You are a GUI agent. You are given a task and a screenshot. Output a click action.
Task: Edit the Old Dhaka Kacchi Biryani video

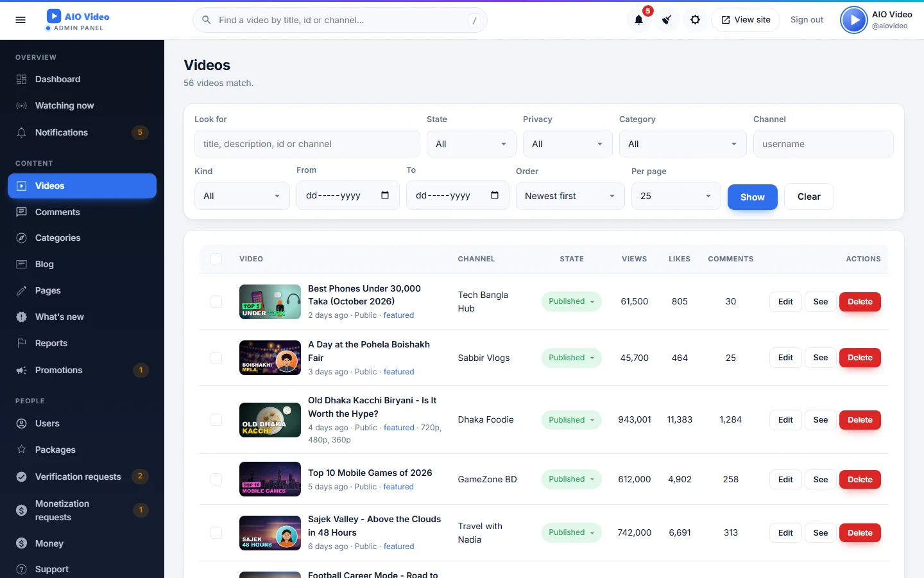point(785,420)
